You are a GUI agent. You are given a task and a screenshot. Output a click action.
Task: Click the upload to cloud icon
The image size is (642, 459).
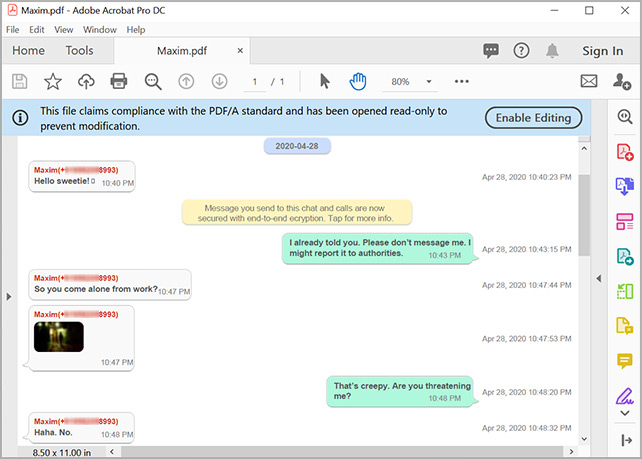(85, 81)
